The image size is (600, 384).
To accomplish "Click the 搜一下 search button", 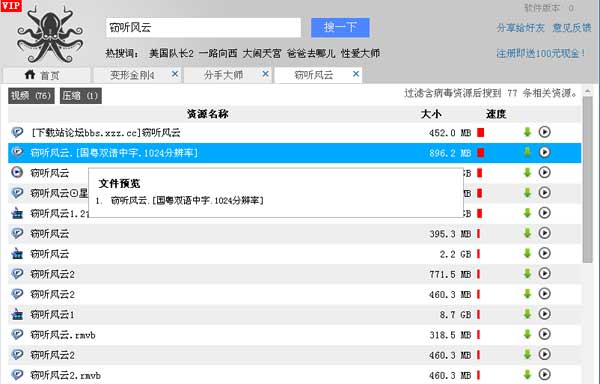I will pos(340,28).
